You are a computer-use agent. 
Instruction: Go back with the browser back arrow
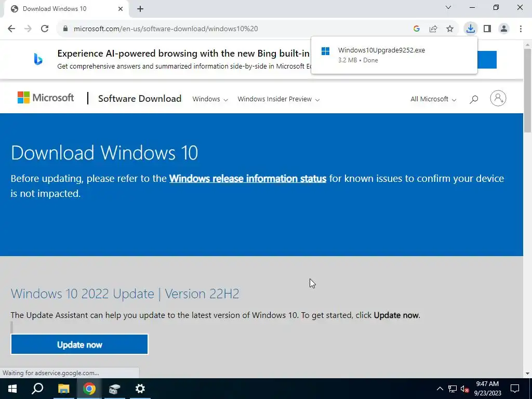11,29
